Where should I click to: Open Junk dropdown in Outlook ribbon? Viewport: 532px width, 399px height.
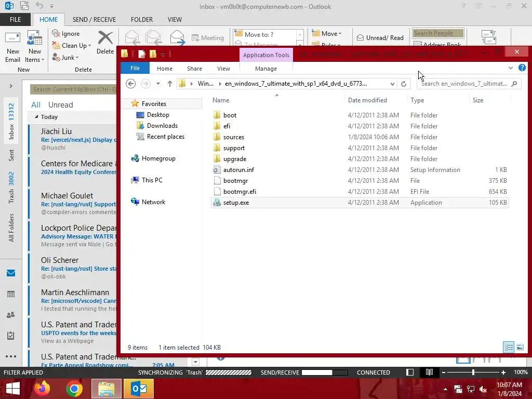click(x=65, y=57)
